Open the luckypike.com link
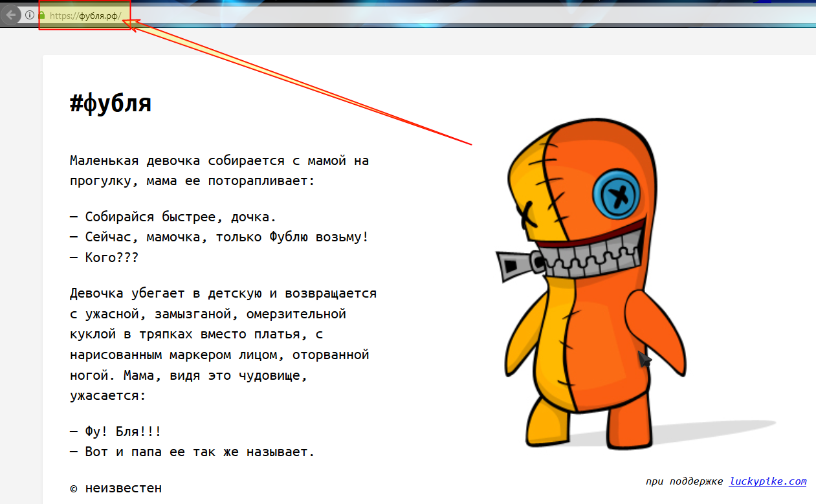 767,481
